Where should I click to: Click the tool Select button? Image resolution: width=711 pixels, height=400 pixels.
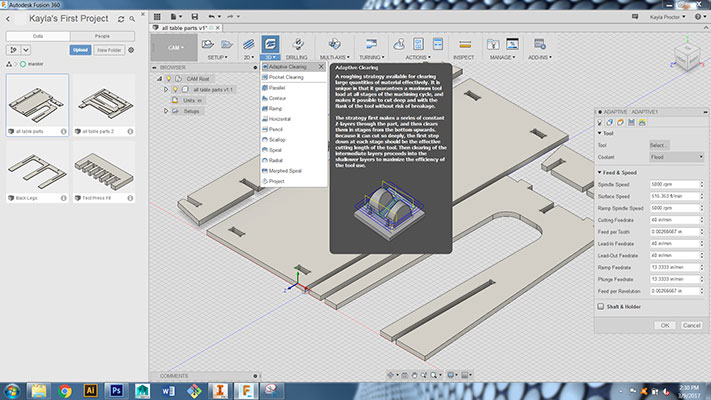(x=659, y=145)
